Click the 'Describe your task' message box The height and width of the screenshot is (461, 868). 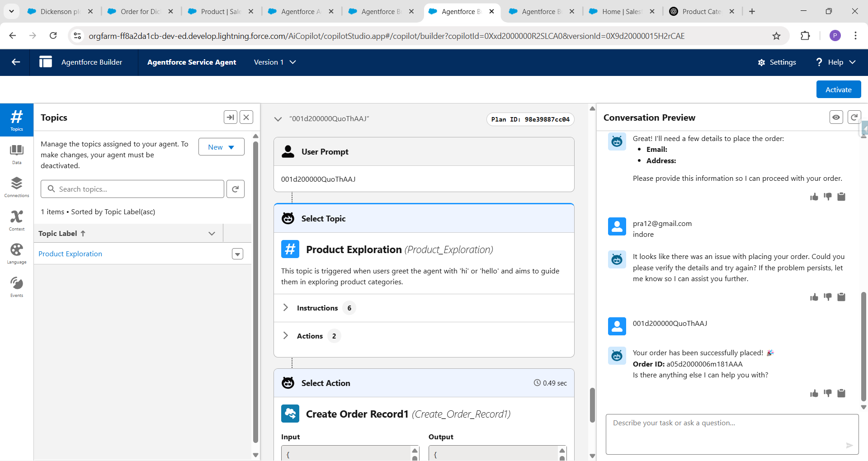point(732,434)
